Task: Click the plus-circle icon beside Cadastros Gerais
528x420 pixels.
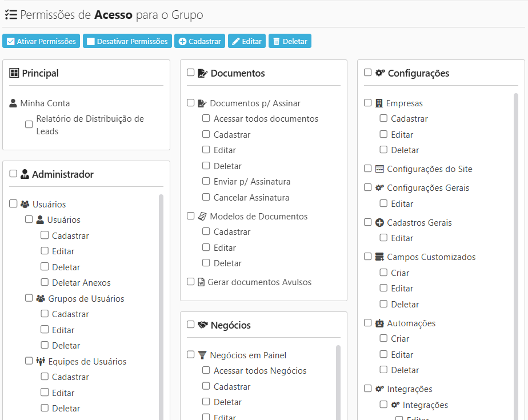Action: pos(379,223)
